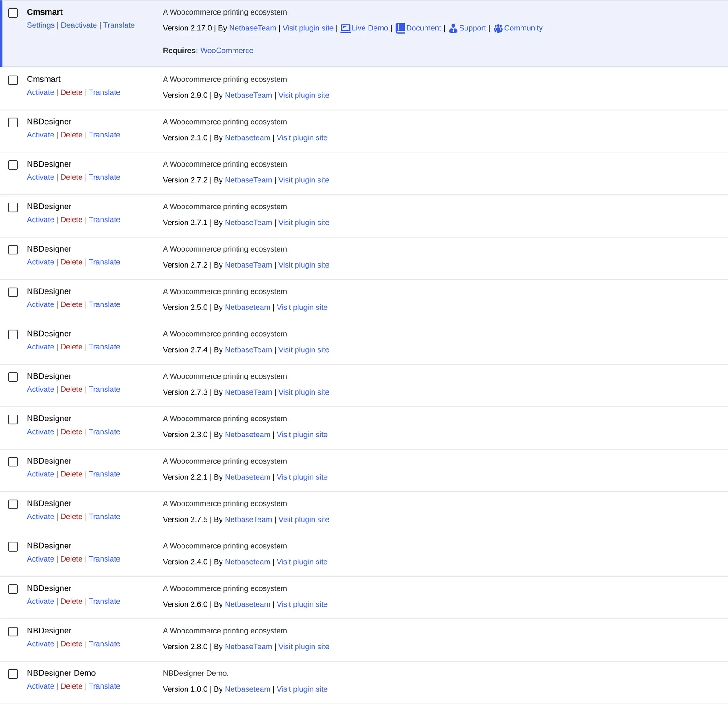Visit plugin site for NBDesigner Demo

point(302,689)
